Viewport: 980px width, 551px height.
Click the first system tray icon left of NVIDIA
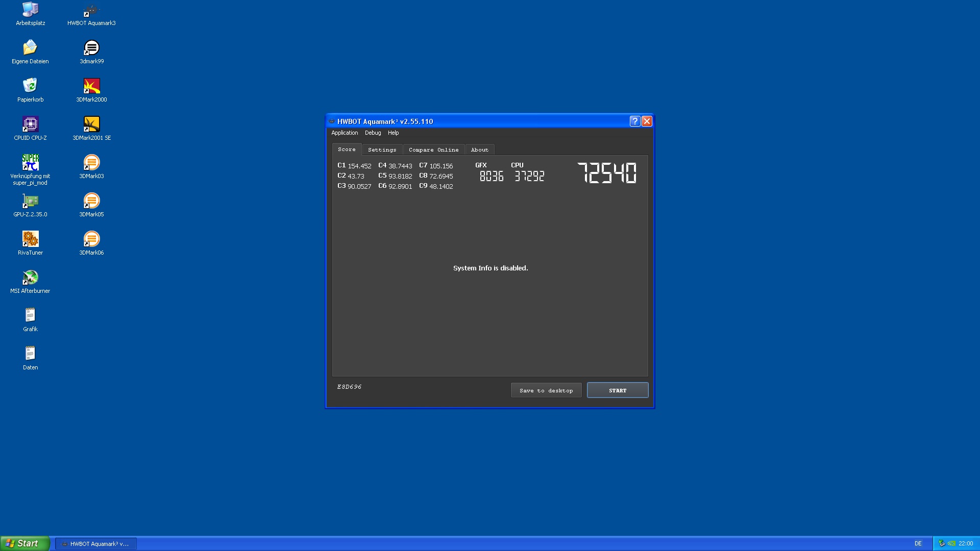click(942, 543)
